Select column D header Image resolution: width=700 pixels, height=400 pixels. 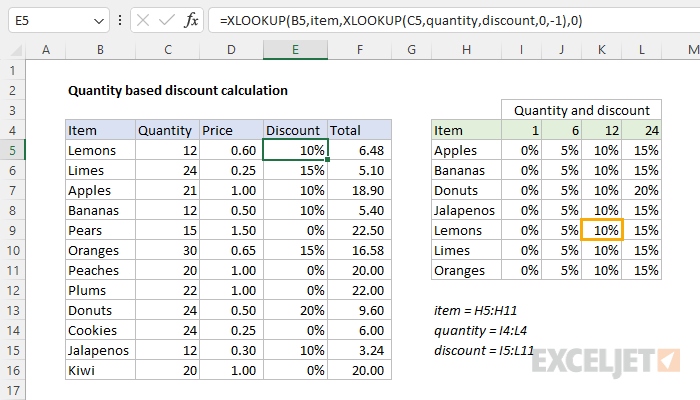click(x=231, y=50)
